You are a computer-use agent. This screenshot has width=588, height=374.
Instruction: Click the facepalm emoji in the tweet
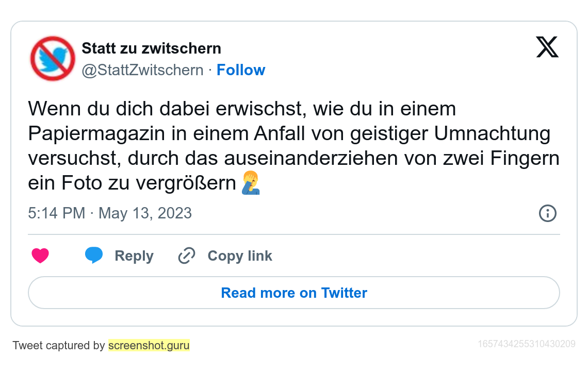click(x=251, y=183)
